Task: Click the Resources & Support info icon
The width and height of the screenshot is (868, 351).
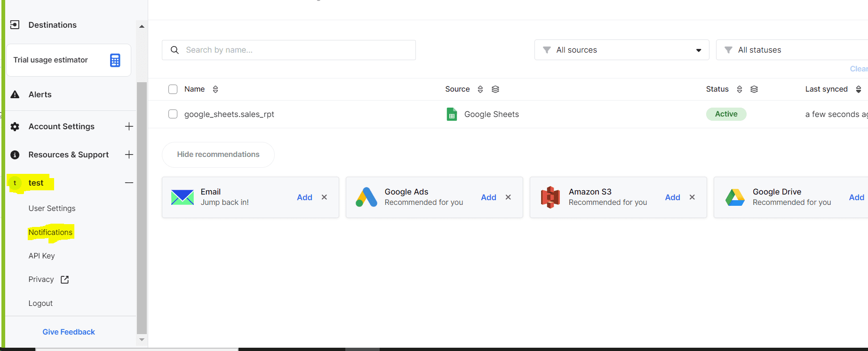Action: pos(15,155)
